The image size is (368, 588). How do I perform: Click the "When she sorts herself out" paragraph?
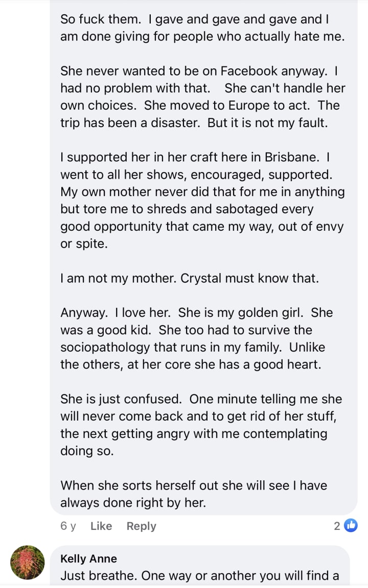(x=193, y=494)
